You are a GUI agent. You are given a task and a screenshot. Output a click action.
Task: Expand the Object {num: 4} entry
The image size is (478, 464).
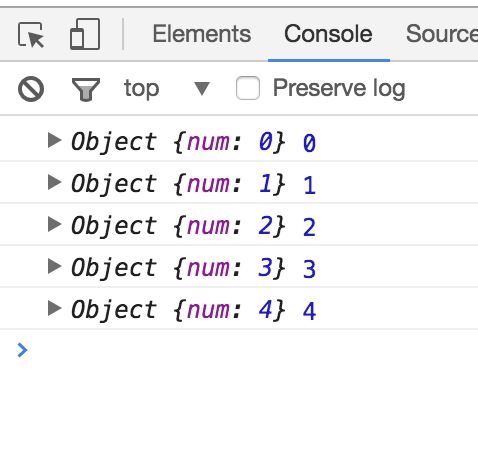pos(54,308)
